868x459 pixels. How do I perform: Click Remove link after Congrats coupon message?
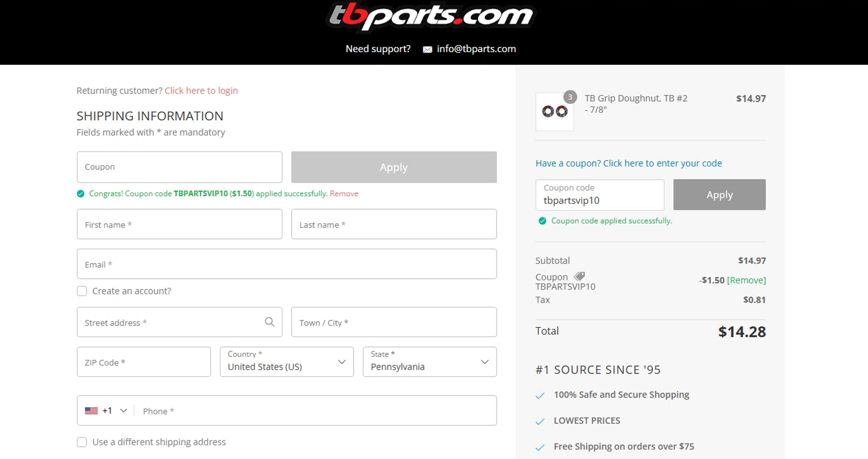point(344,194)
